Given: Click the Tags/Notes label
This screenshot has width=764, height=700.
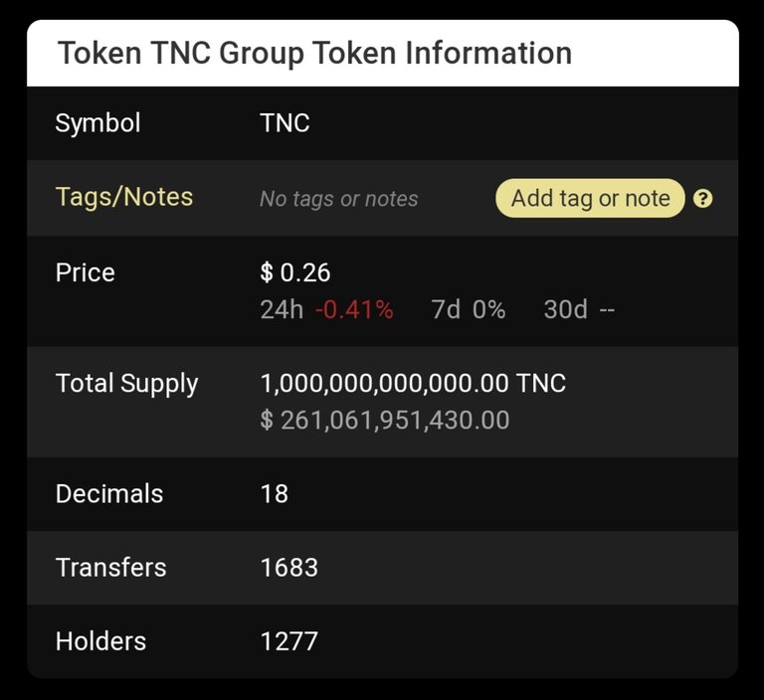Looking at the screenshot, I should pos(124,197).
